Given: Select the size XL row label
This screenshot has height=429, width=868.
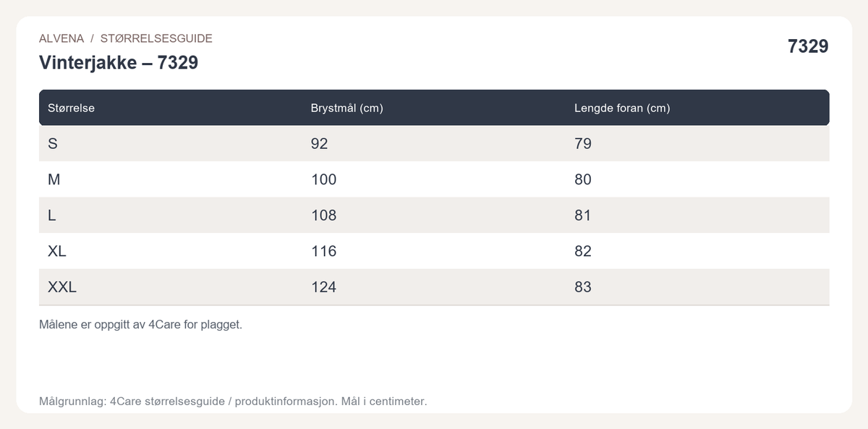Looking at the screenshot, I should [56, 251].
